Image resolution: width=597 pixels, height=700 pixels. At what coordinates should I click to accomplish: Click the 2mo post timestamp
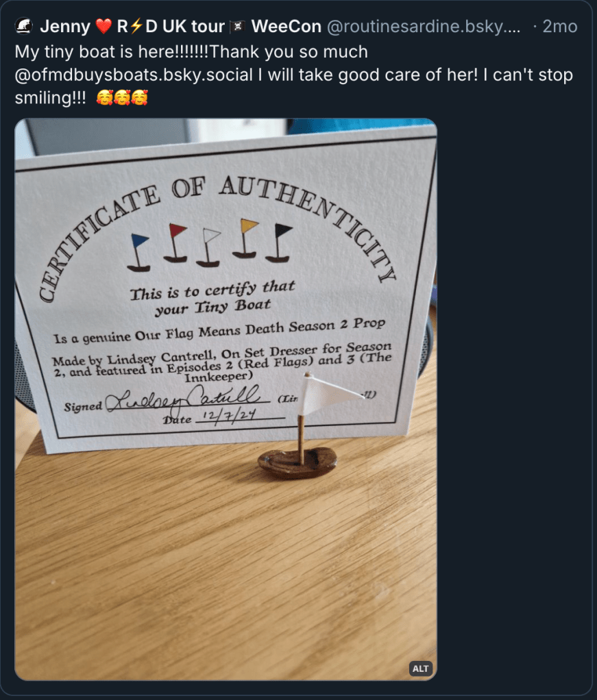[x=559, y=27]
